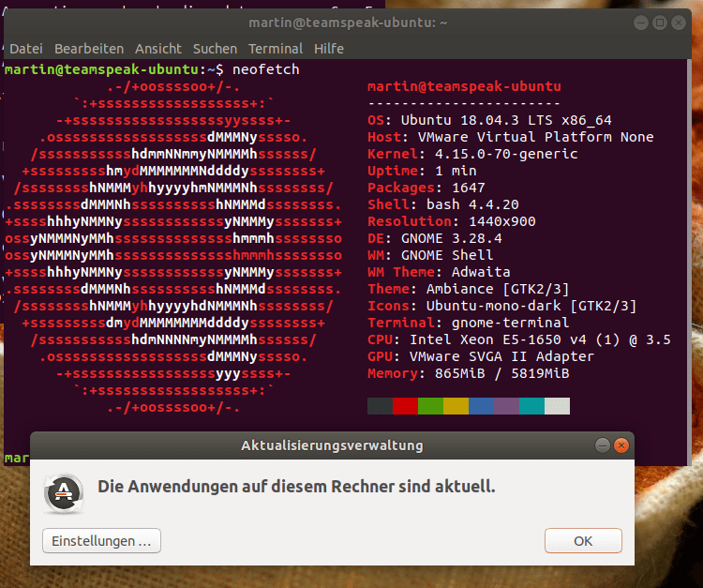703x588 pixels.
Task: Click the cyan color block
Action: 531,406
